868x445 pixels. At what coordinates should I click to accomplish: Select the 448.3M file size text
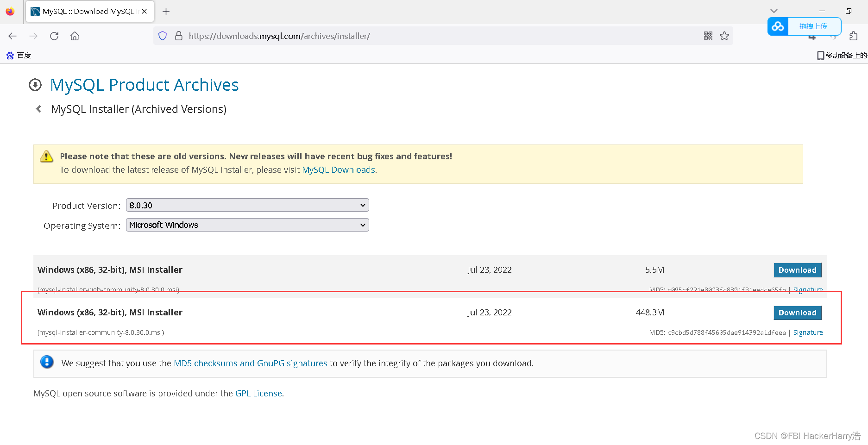[x=650, y=313]
